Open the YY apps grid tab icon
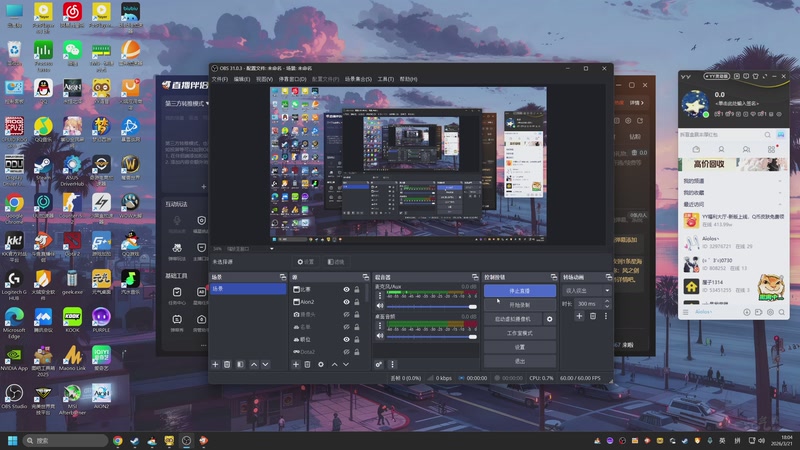 tap(771, 149)
